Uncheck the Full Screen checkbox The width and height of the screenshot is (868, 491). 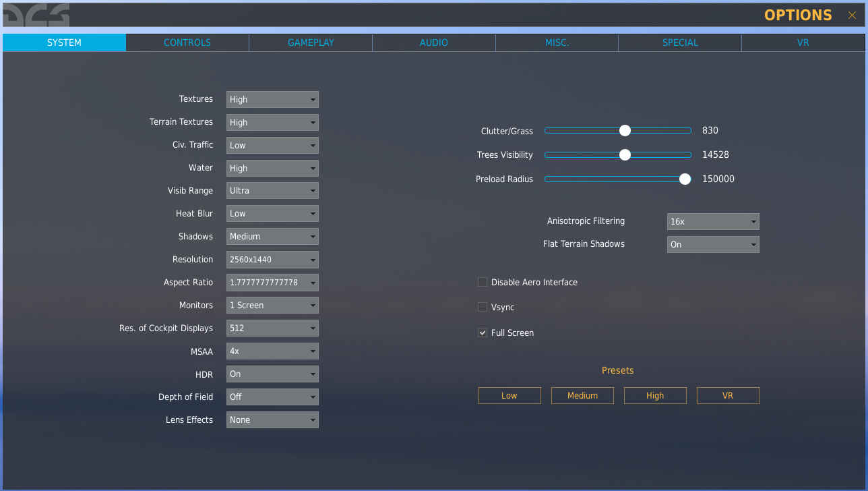click(x=483, y=333)
